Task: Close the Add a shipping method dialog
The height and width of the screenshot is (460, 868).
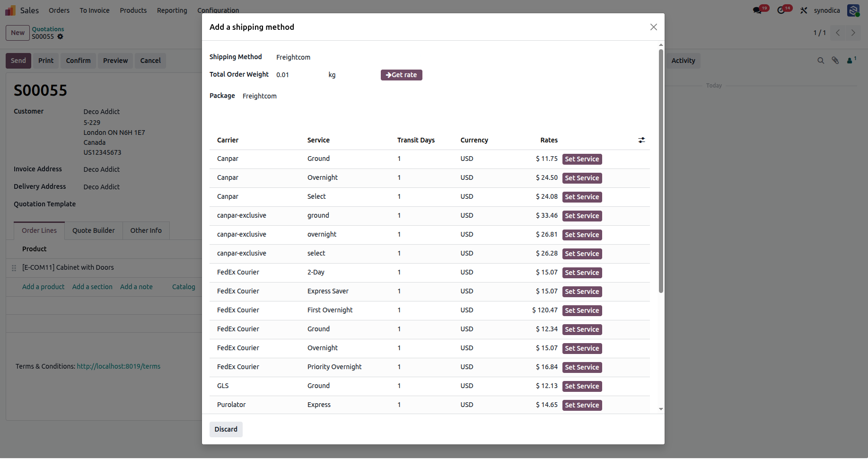Action: point(654,27)
